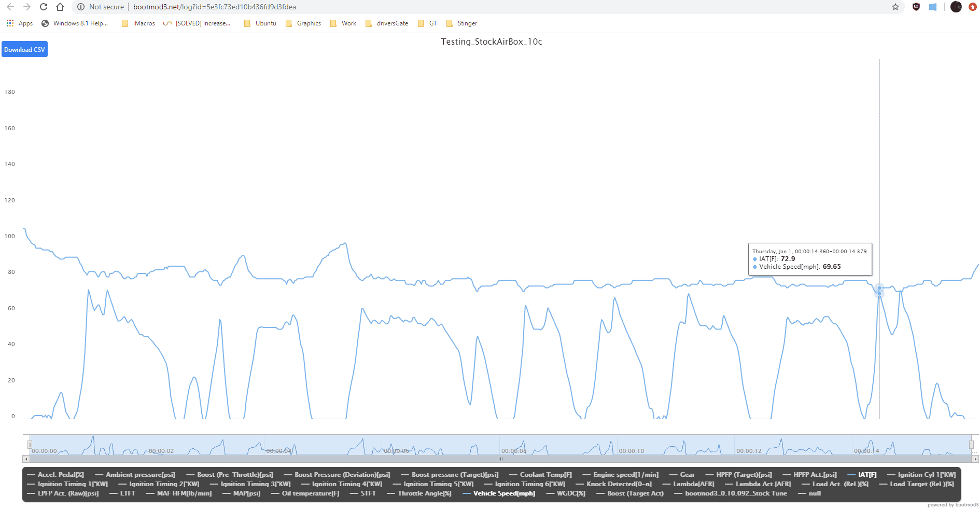This screenshot has height=509, width=980.
Task: View site info for Not secure connection
Action: click(x=101, y=7)
